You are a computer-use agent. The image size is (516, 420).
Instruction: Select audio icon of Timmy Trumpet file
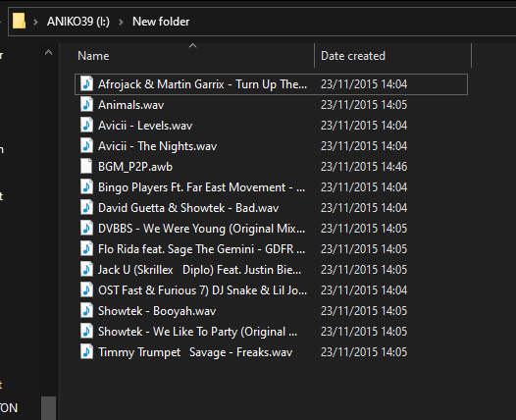86,352
